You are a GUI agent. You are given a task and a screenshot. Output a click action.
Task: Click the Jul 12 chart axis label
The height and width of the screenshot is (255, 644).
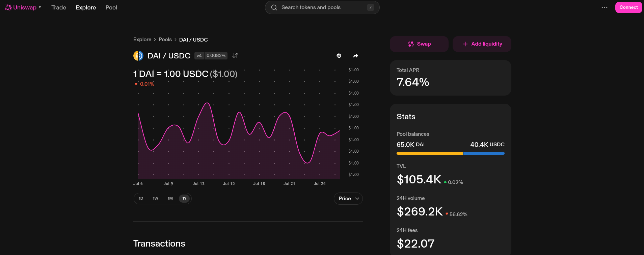coord(198,184)
